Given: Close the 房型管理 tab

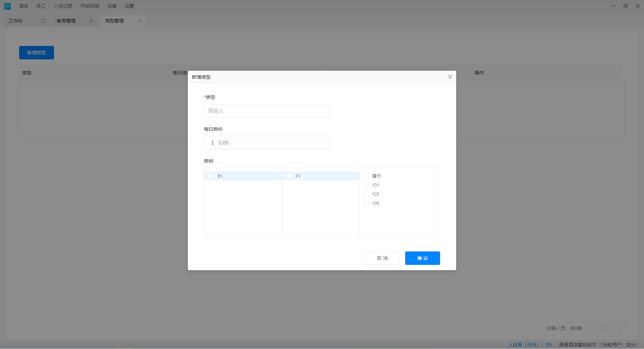Looking at the screenshot, I should (140, 21).
